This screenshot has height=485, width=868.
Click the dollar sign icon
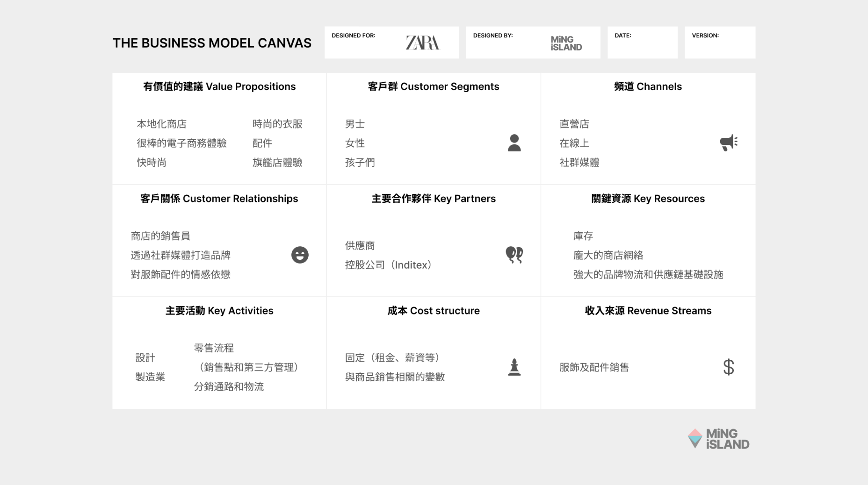[728, 367]
